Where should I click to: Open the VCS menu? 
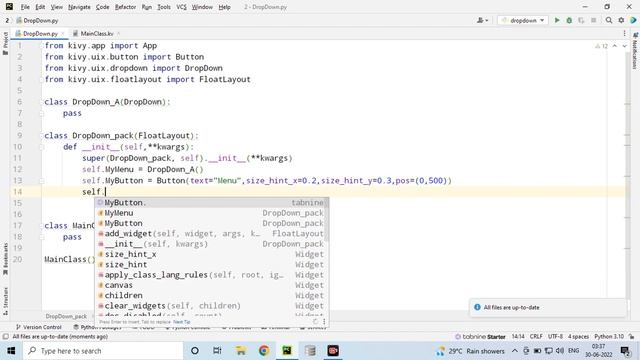tap(181, 7)
